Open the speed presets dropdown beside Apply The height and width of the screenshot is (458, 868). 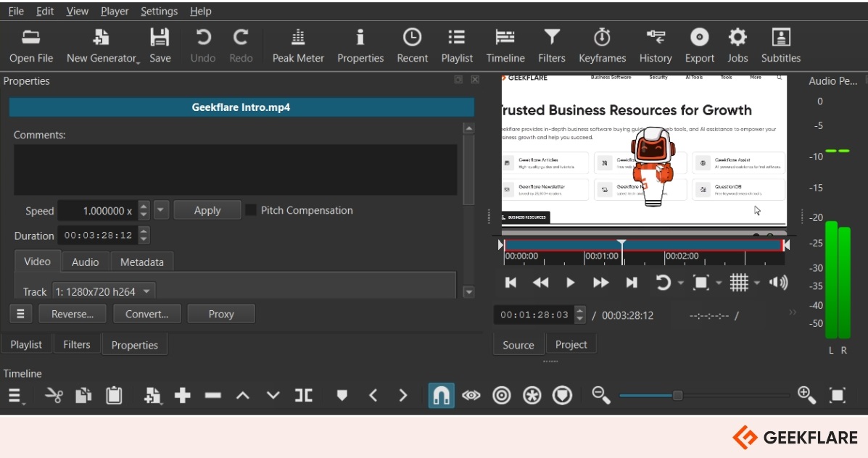click(161, 210)
